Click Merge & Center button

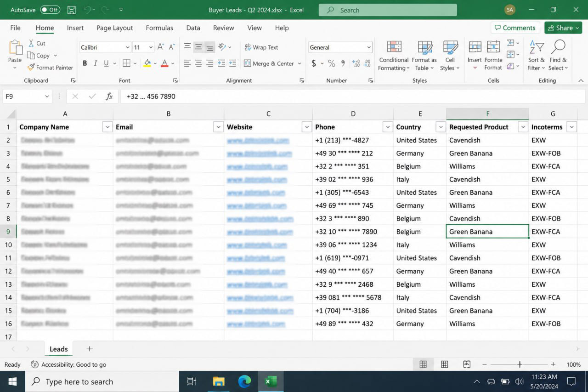(x=269, y=63)
